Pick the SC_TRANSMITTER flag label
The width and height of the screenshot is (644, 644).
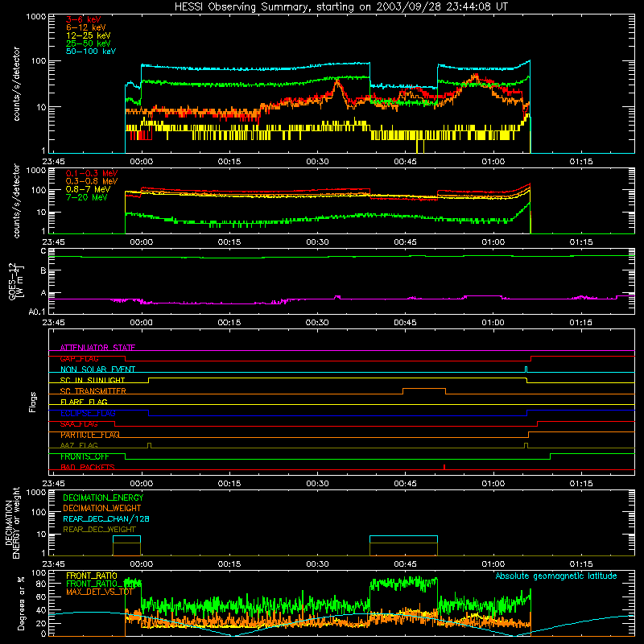tap(93, 390)
